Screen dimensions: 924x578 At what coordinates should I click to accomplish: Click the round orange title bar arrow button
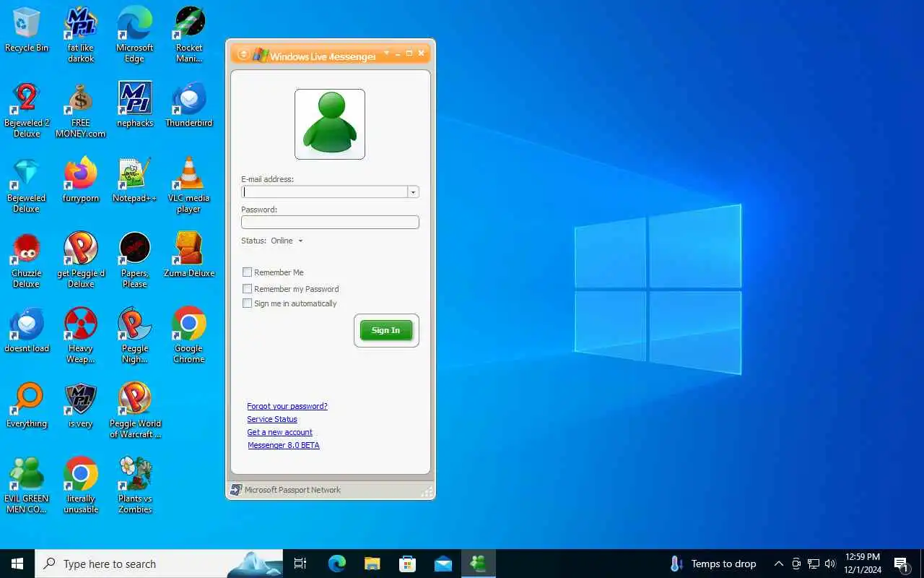tap(243, 54)
